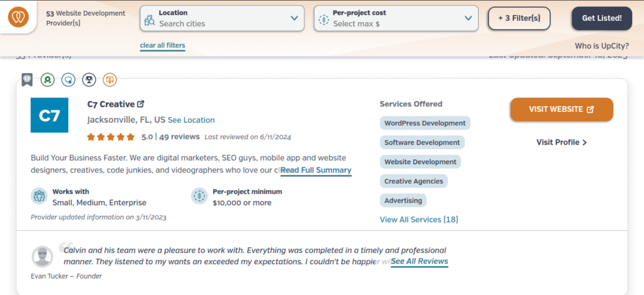
Task: Click View All Services (18) link
Action: pyautogui.click(x=419, y=220)
